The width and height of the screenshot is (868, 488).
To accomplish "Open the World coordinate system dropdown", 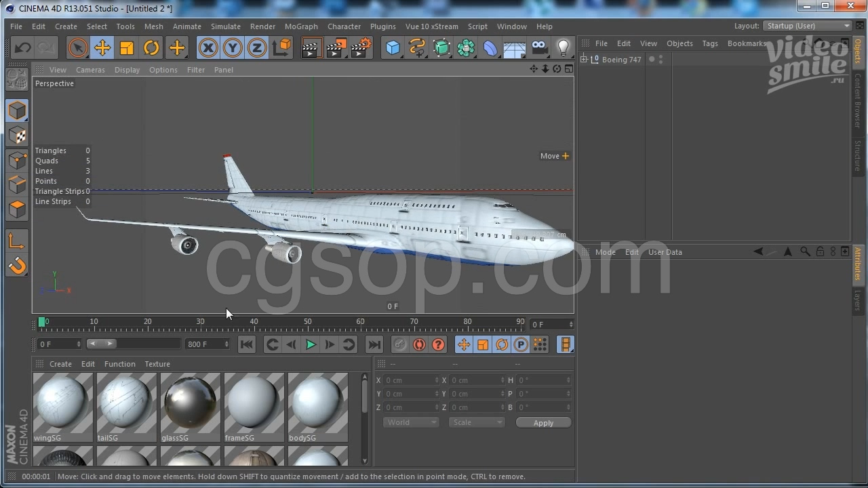I will pos(412,422).
